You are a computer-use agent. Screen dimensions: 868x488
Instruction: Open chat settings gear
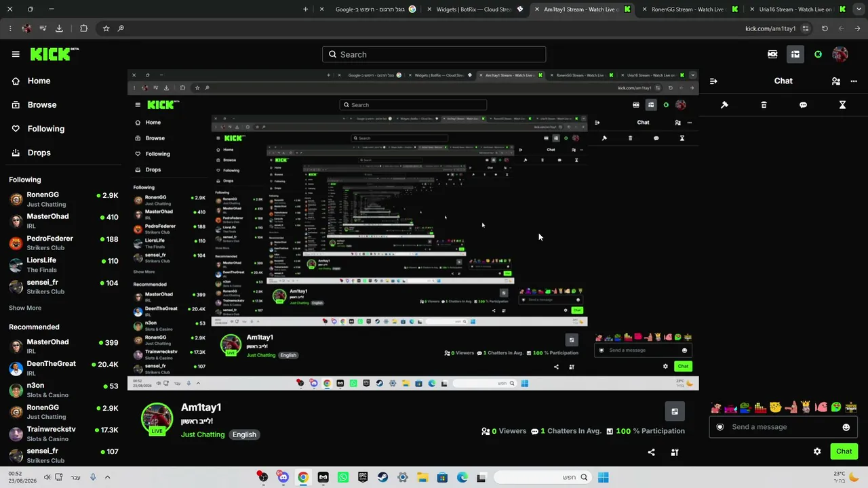pyautogui.click(x=817, y=451)
